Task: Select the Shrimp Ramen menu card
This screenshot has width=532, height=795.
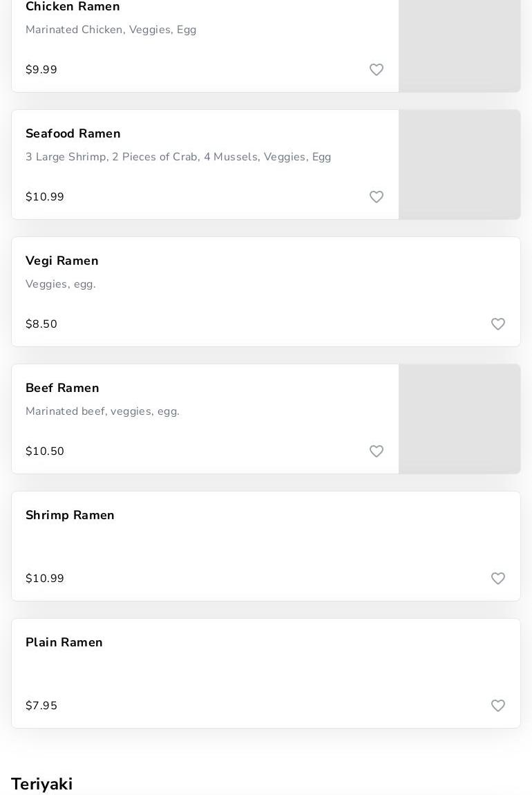Action: tap(266, 546)
